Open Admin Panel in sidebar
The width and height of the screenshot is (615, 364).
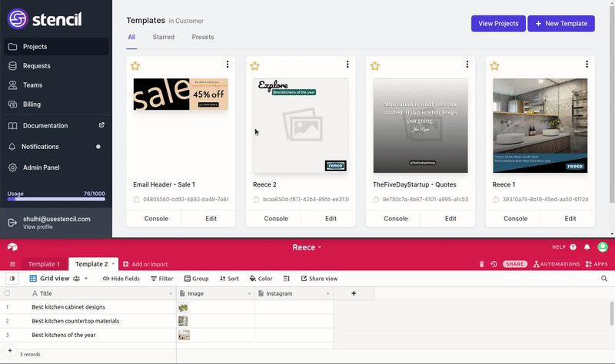coord(56,167)
